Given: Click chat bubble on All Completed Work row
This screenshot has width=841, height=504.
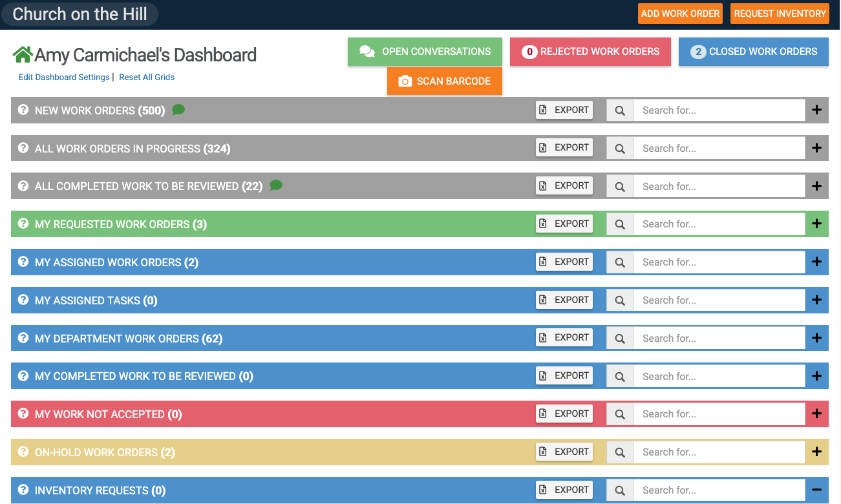Looking at the screenshot, I should click(x=276, y=185).
